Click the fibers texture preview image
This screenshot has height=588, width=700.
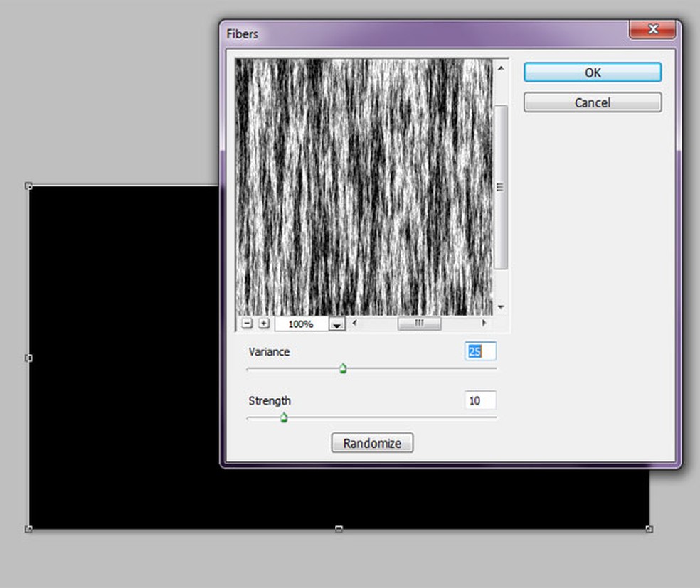pos(364,187)
